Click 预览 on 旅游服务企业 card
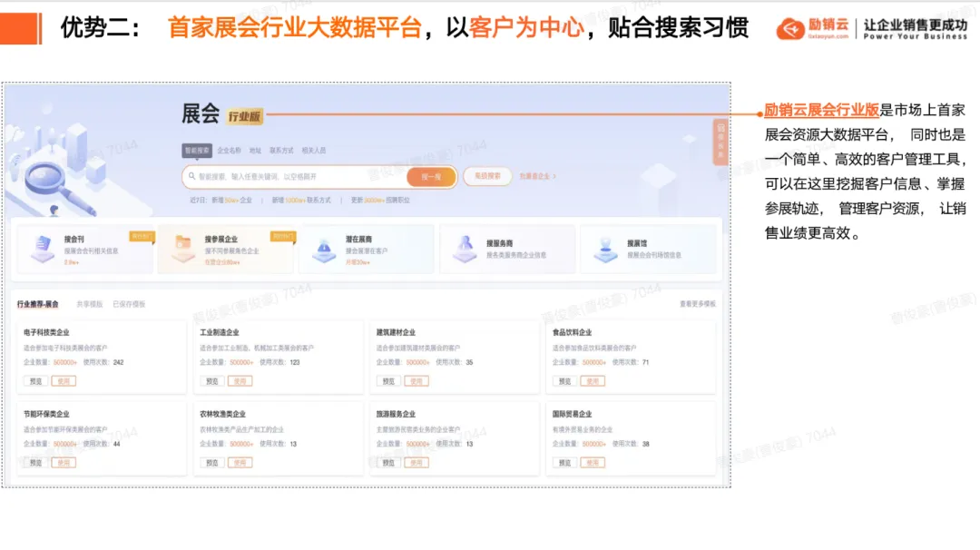 [388, 463]
